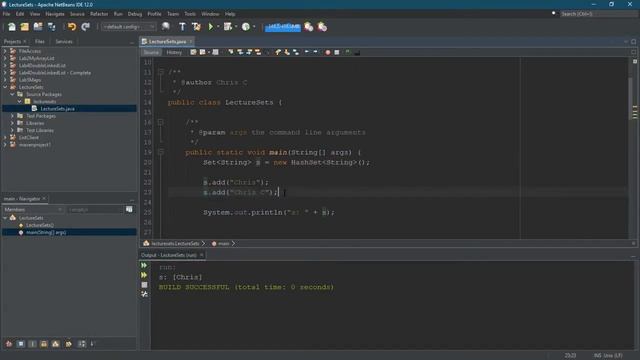Toggle Show Inherited Members filter in Navigator
The height and width of the screenshot is (360, 640).
9,344
